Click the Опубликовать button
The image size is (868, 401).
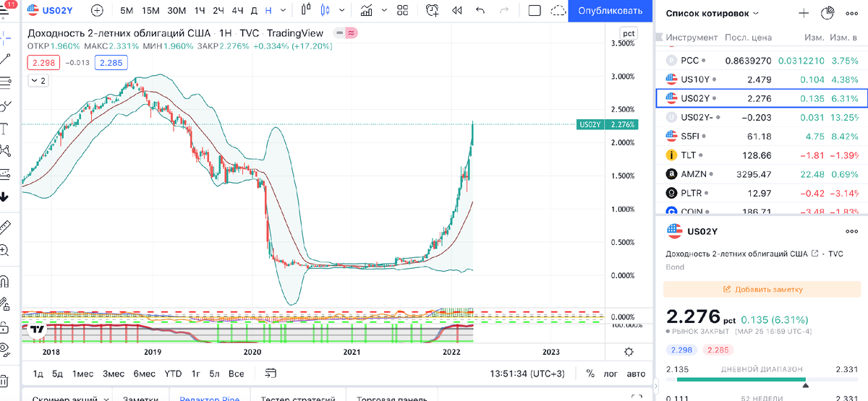click(x=610, y=11)
